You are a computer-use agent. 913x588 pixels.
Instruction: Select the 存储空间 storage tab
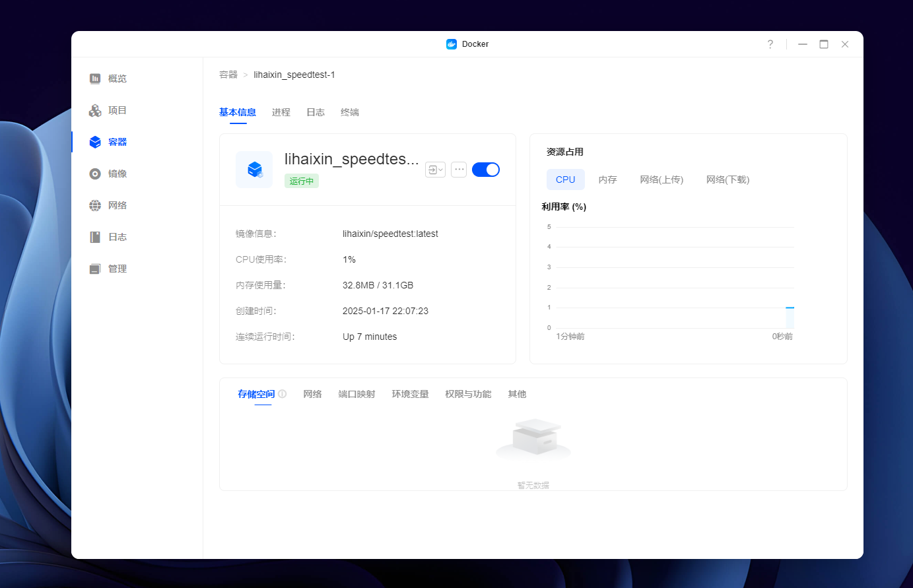pyautogui.click(x=256, y=394)
